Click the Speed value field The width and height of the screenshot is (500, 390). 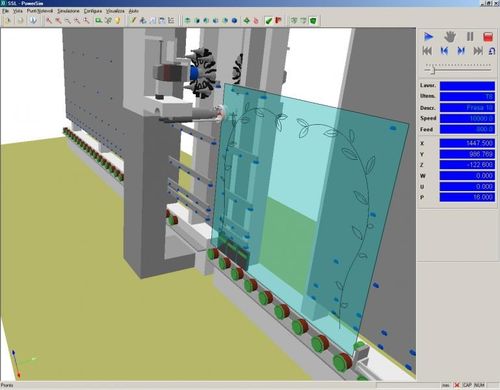point(467,118)
